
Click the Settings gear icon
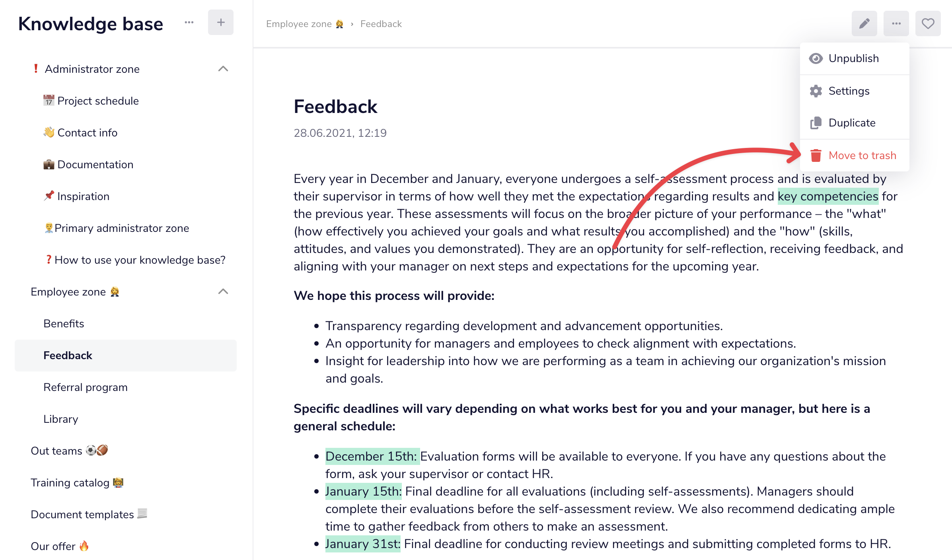[816, 91]
